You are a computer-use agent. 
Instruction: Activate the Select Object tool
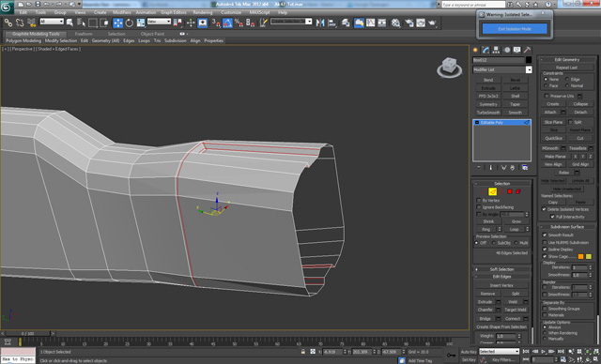(x=69, y=23)
